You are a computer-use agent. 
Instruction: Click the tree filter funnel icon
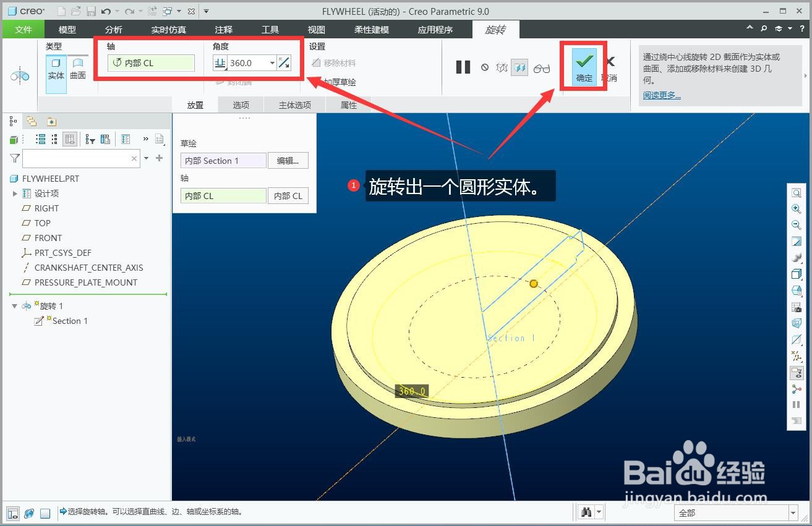point(15,159)
